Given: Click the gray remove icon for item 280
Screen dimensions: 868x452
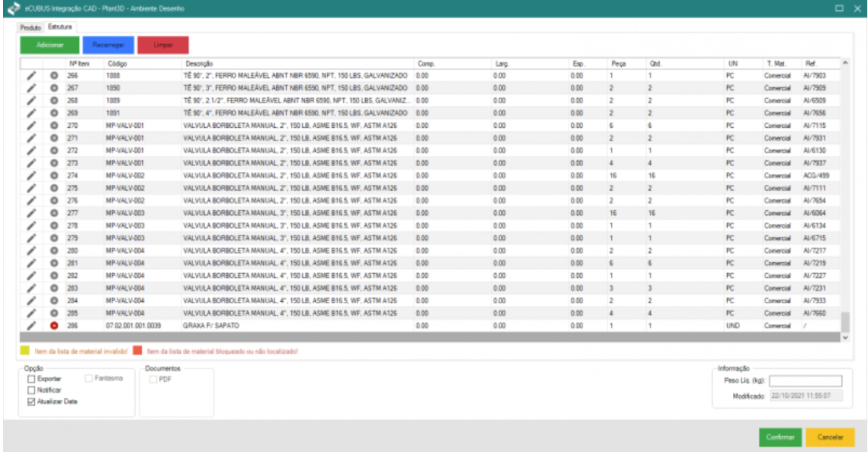Looking at the screenshot, I should pos(53,251).
